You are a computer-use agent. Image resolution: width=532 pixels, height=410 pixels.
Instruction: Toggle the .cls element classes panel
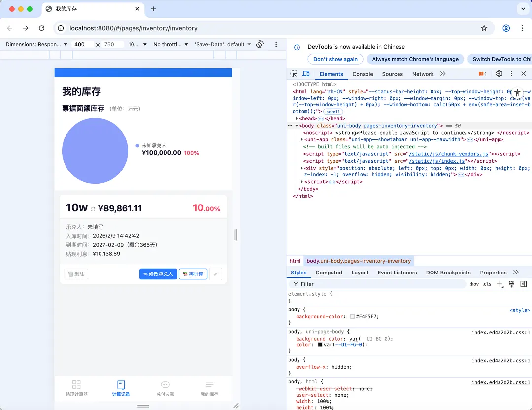point(487,284)
